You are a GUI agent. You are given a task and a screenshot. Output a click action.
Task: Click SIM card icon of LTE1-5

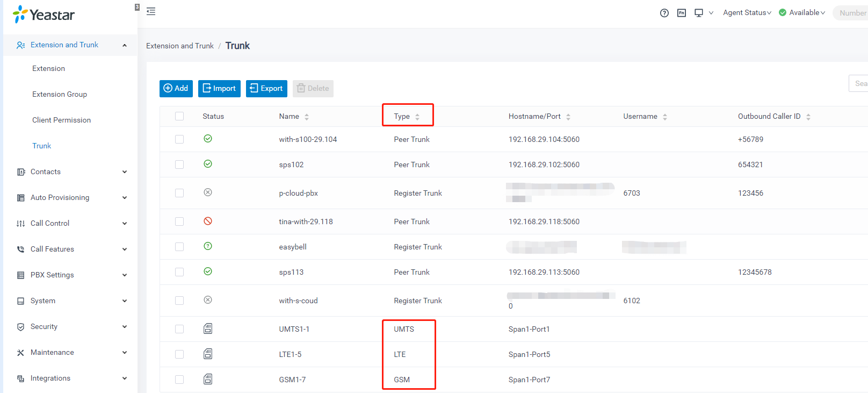pos(208,354)
